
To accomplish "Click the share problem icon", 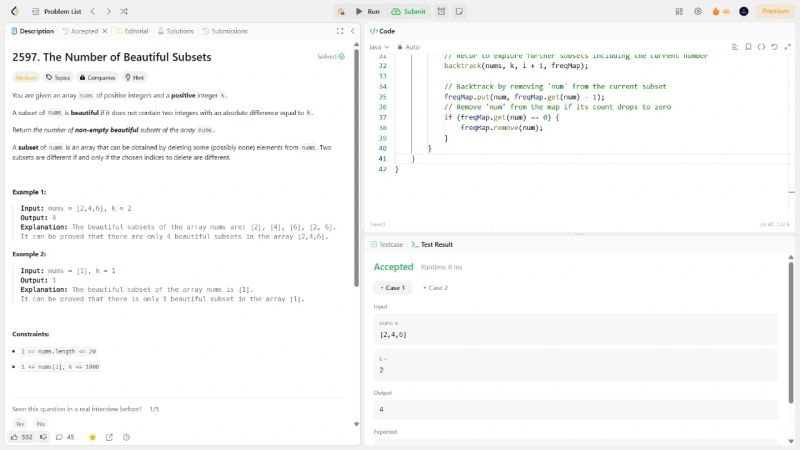I will coord(109,437).
